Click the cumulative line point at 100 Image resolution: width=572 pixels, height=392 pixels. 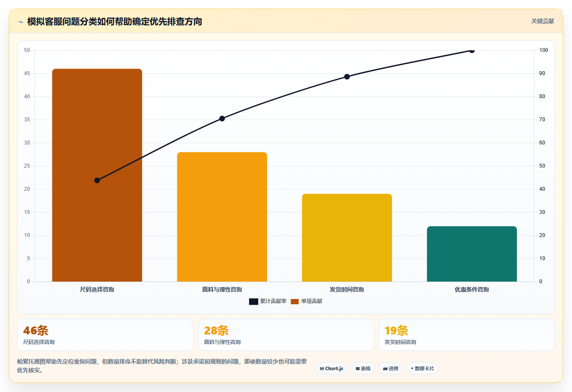click(x=472, y=50)
